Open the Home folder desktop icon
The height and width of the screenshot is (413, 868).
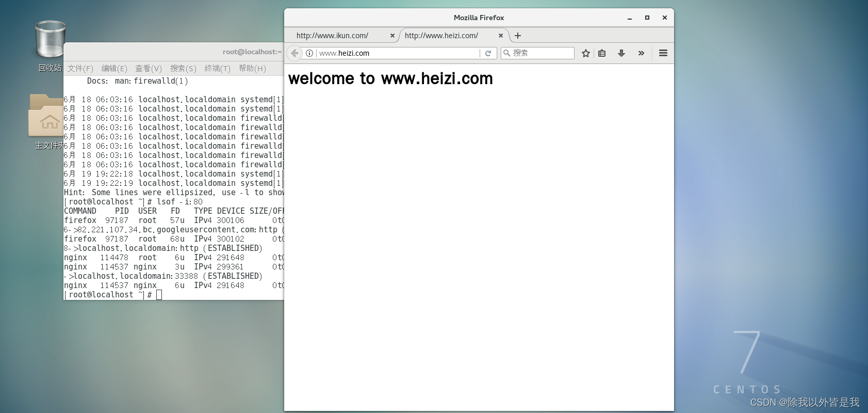(46, 115)
